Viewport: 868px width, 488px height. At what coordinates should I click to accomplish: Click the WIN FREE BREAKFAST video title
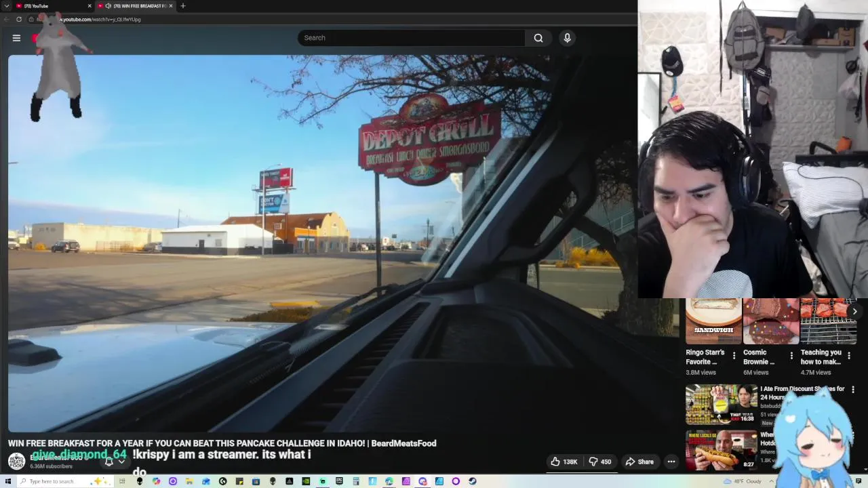point(222,443)
